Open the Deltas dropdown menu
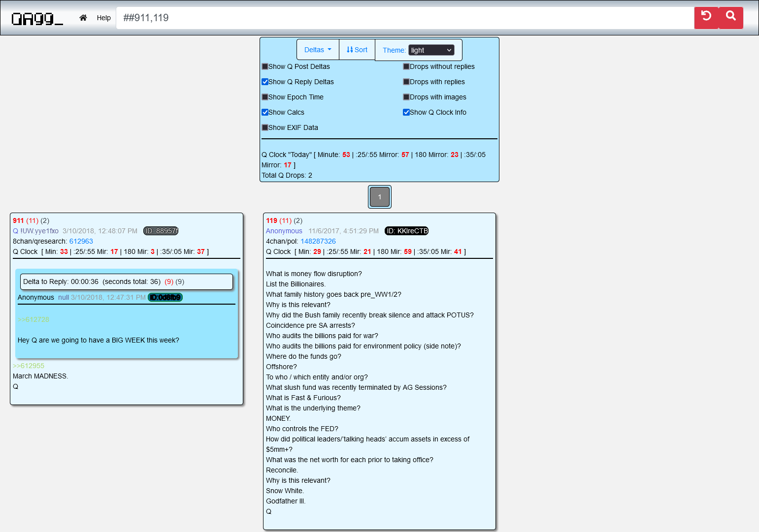Viewport: 759px width, 532px height. [318, 50]
